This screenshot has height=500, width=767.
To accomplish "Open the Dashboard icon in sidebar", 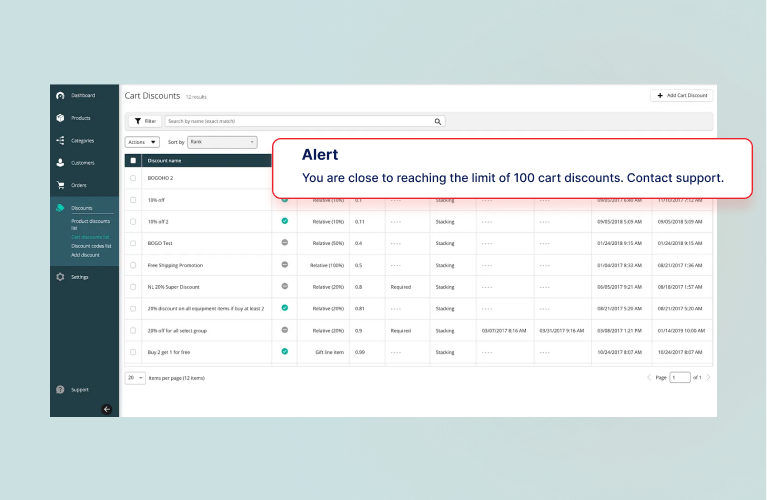I will 60,95.
